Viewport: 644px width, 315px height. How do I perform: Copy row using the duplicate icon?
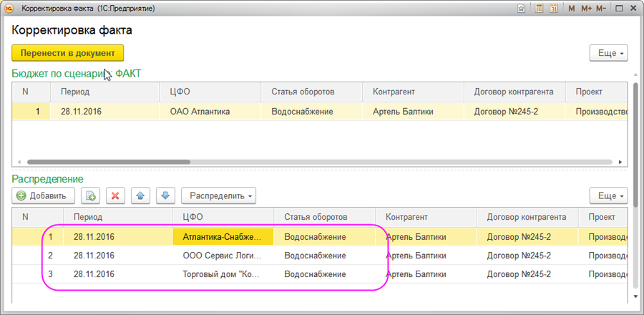tap(90, 195)
